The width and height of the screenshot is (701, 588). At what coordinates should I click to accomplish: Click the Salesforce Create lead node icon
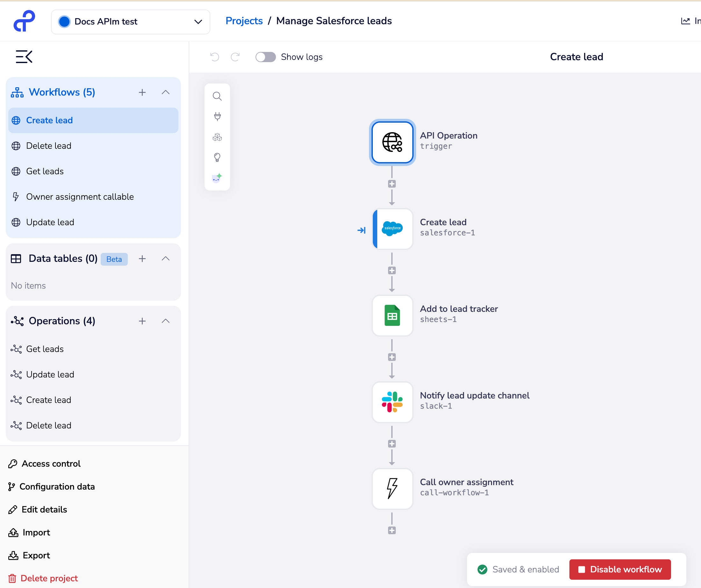(392, 229)
